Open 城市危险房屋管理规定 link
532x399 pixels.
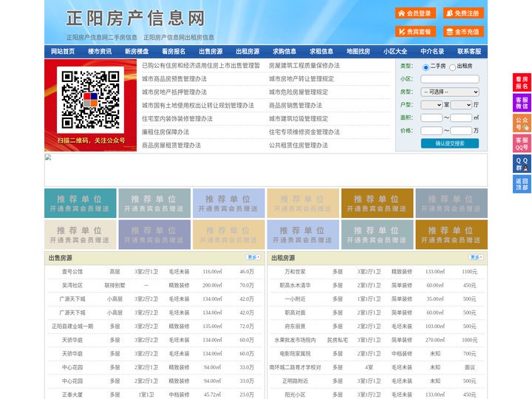(x=299, y=92)
